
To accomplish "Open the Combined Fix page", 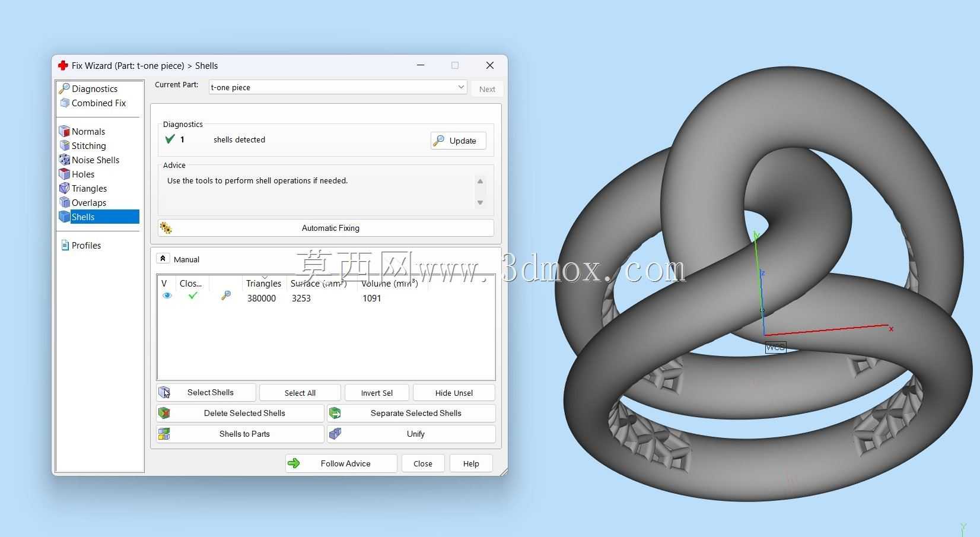I will click(98, 103).
